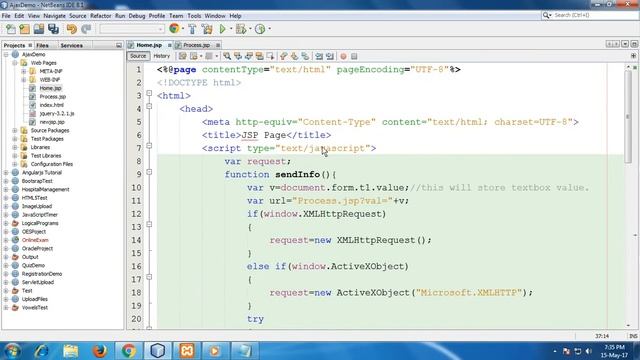
Task: Collapse the code fold at line 9
Action: coord(149,172)
